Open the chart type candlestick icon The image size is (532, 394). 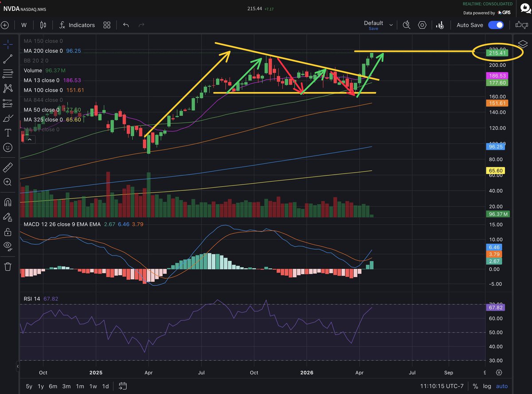point(43,25)
